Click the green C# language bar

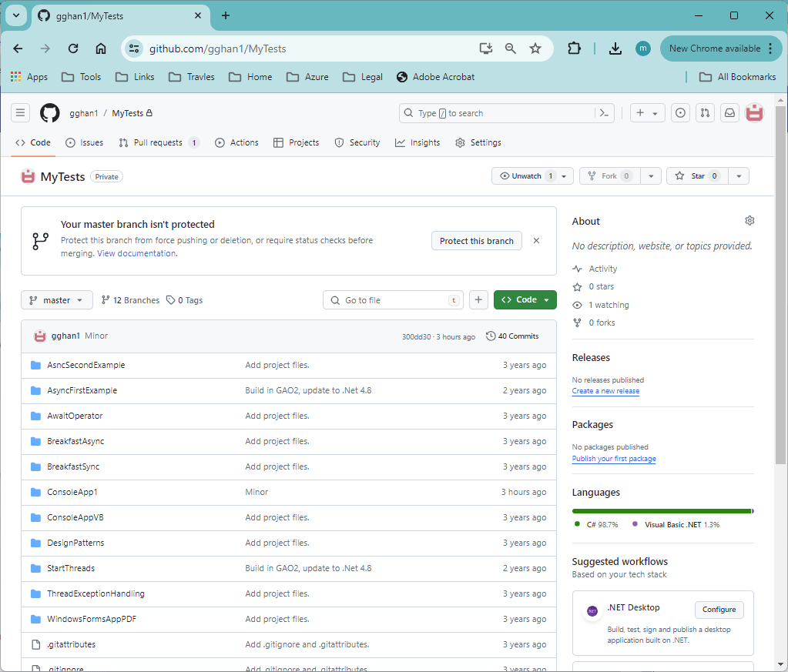(662, 511)
